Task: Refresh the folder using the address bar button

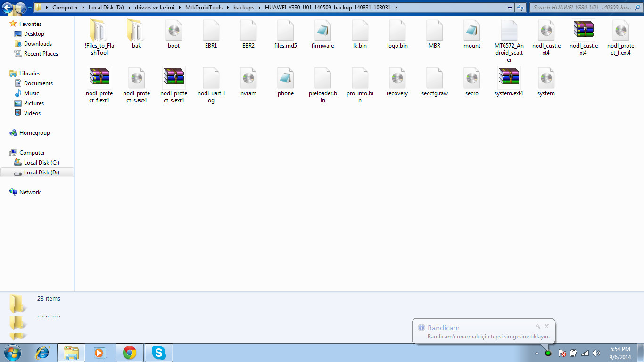Action: coord(520,8)
